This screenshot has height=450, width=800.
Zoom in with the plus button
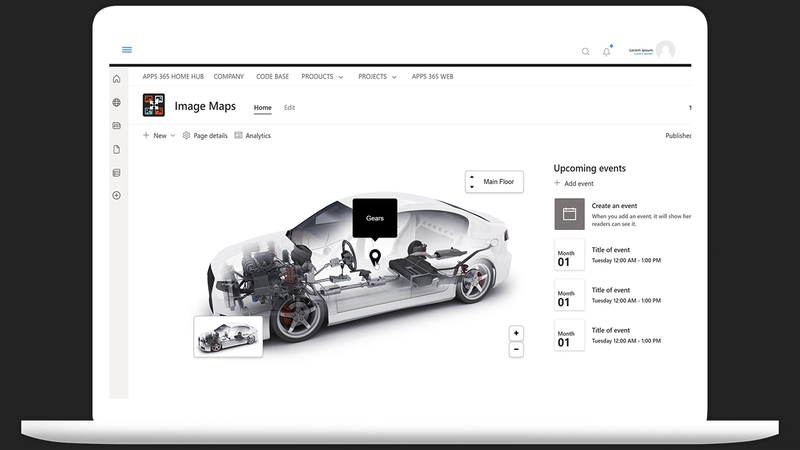(516, 333)
